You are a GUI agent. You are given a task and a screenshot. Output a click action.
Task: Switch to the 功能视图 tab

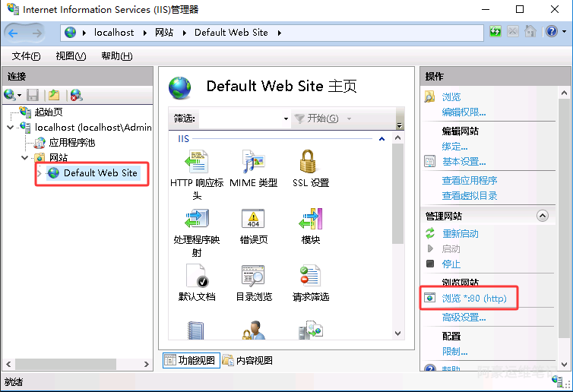pos(191,360)
